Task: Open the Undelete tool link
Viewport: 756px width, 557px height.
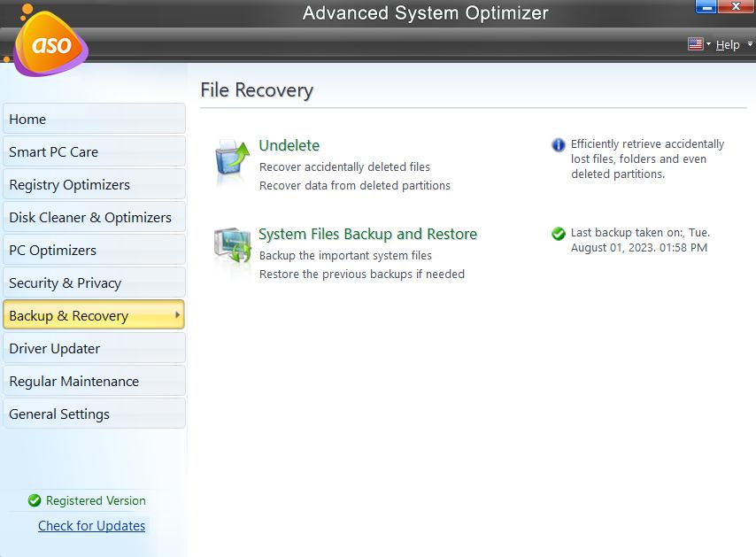Action: [289, 145]
